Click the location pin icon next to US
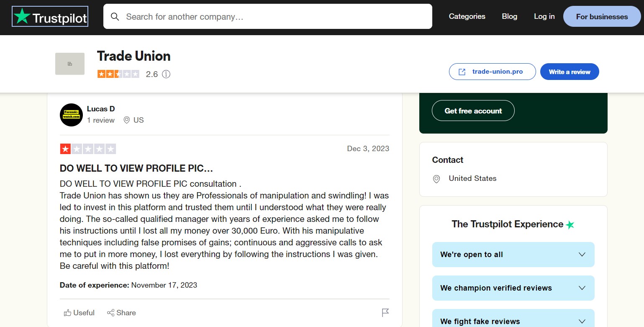 [x=127, y=120]
